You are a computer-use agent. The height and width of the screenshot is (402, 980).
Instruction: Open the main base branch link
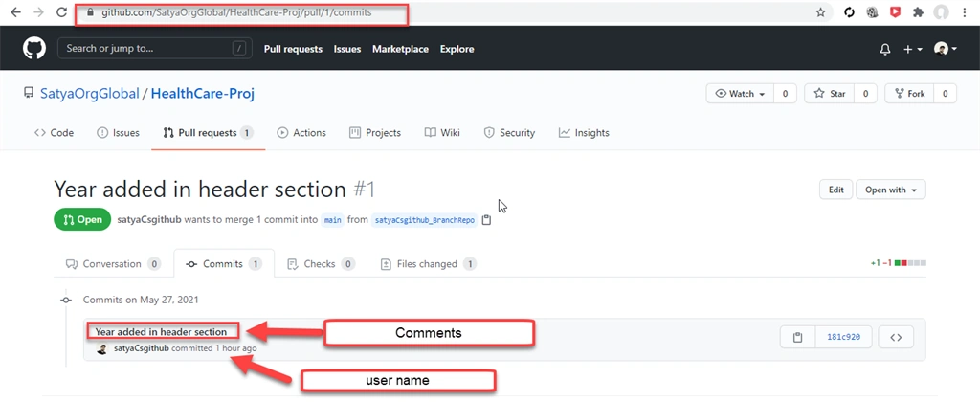[332, 221]
